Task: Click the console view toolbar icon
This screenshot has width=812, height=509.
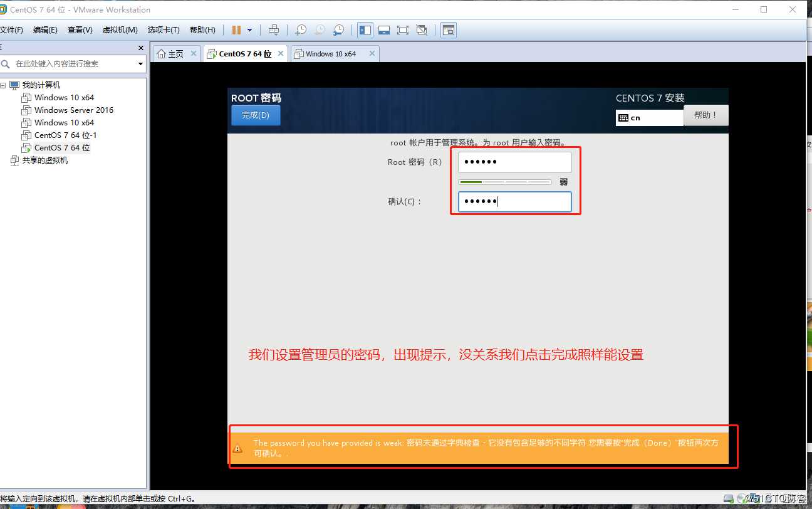Action: 448,30
